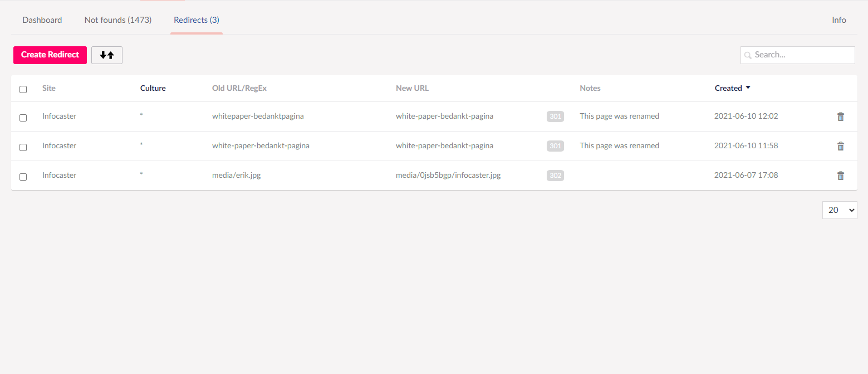Viewport: 868px width, 374px height.
Task: Open the Info tab
Action: pos(839,20)
